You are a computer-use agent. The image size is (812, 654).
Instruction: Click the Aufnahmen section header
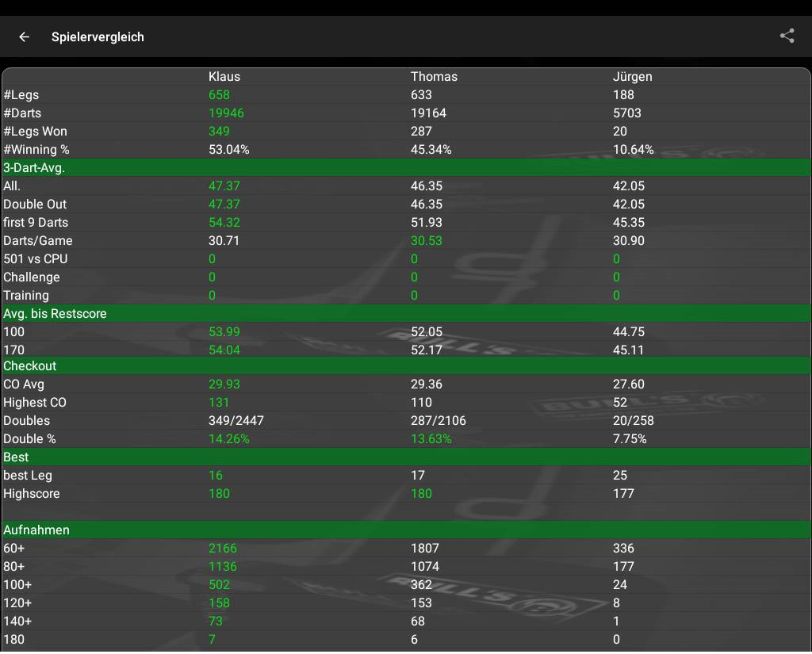pos(36,530)
